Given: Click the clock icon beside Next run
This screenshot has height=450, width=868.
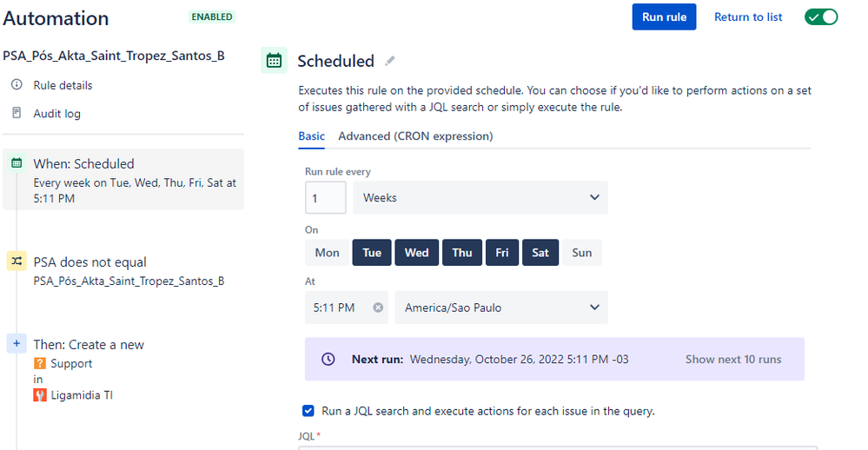Looking at the screenshot, I should tap(328, 359).
